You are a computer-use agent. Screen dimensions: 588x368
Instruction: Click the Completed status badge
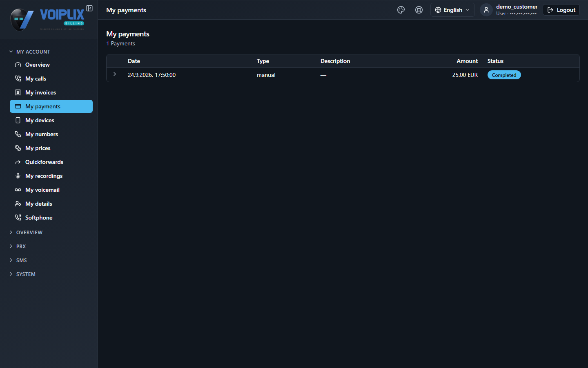(504, 75)
